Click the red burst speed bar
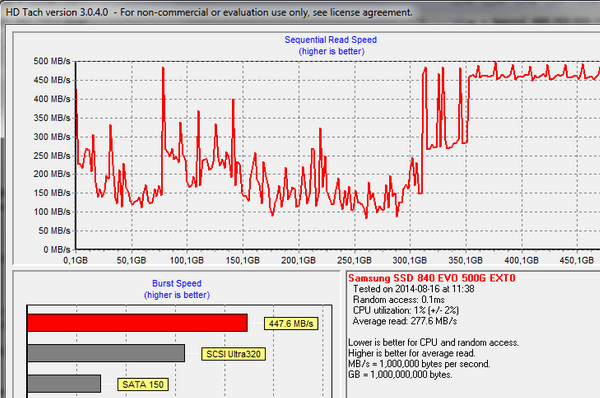Image resolution: width=600 pixels, height=398 pixels. coord(137,323)
